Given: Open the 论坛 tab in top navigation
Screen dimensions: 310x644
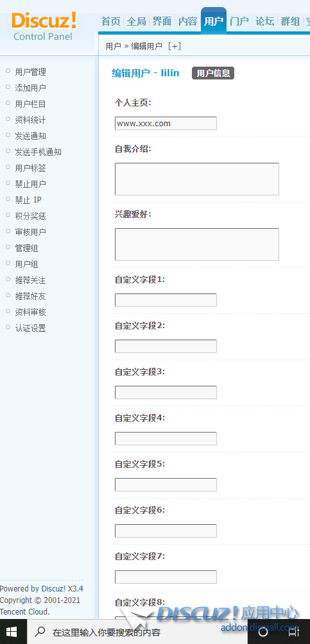Looking at the screenshot, I should [265, 21].
